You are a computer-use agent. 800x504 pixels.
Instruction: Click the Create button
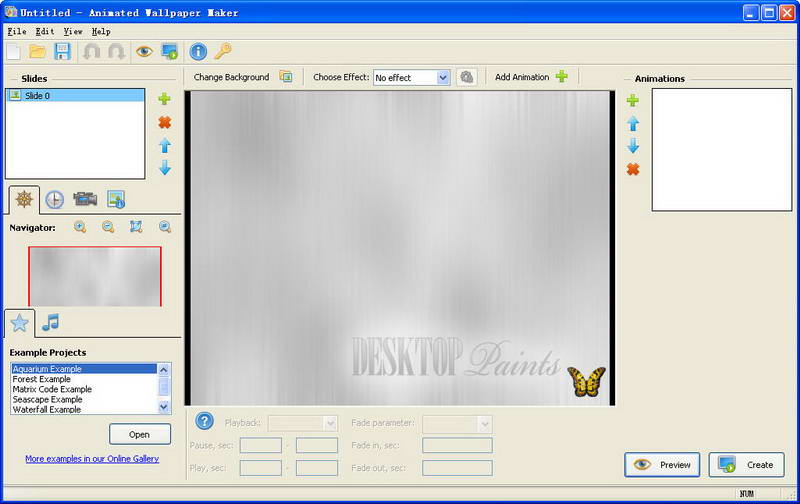pyautogui.click(x=746, y=465)
